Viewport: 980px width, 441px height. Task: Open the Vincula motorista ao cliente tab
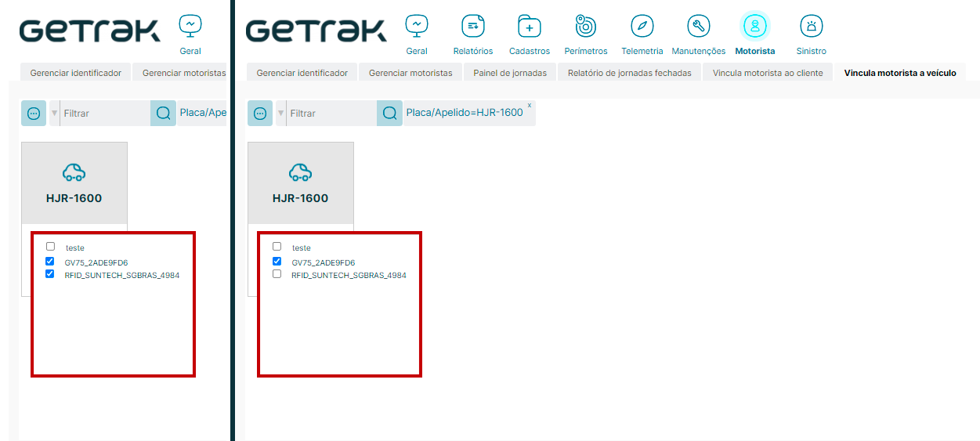(768, 73)
